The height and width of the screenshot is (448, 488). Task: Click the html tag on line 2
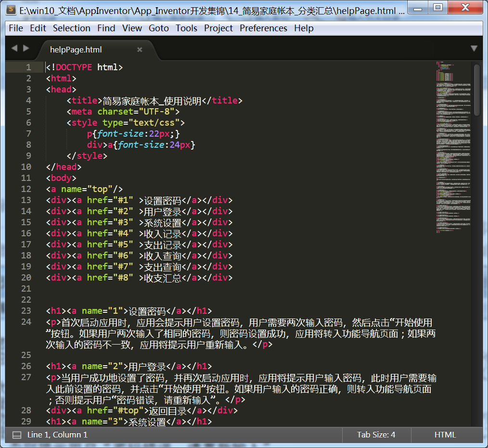(61, 78)
